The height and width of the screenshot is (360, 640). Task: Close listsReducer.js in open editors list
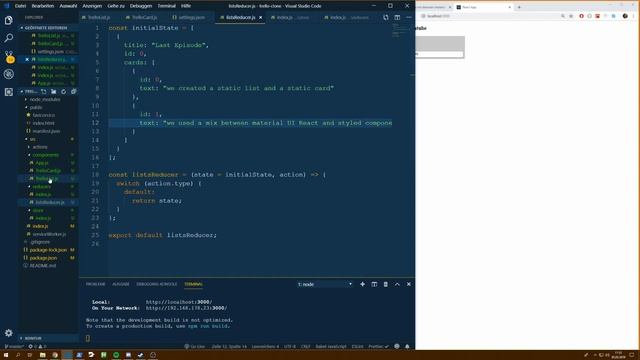coord(27,60)
